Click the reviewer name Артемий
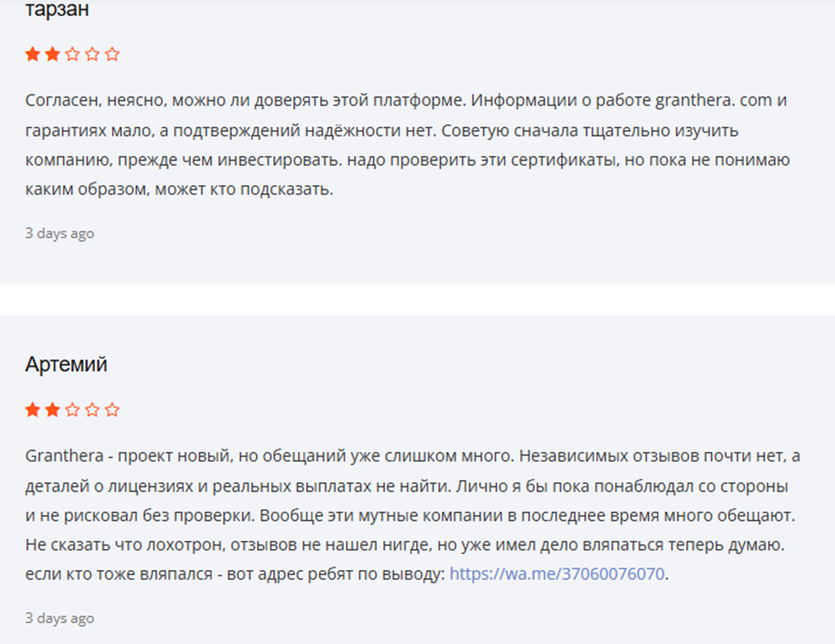Image resolution: width=835 pixels, height=644 pixels. [66, 365]
